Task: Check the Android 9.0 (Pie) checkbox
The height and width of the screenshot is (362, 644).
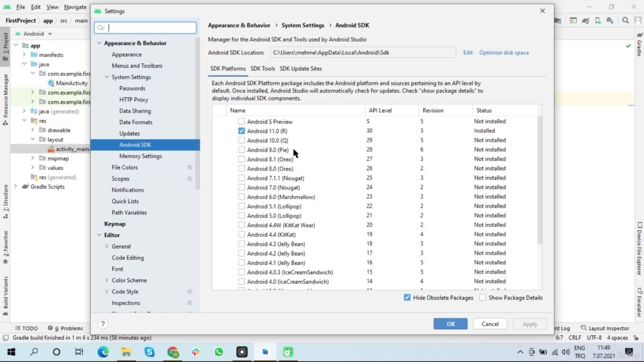Action: click(x=242, y=150)
